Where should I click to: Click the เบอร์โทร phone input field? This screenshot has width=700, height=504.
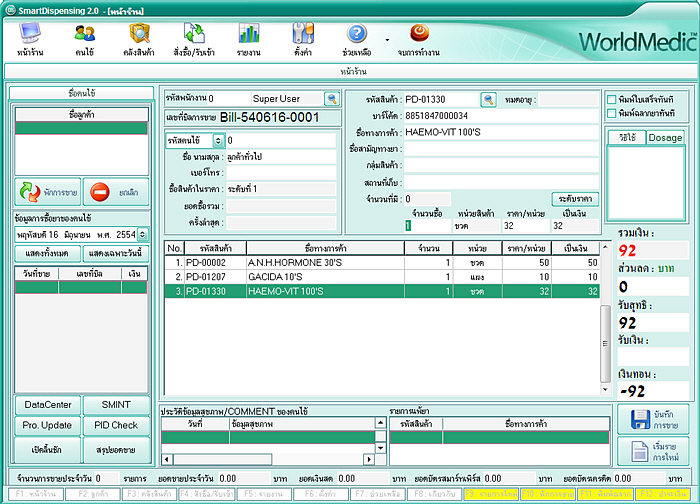[281, 173]
